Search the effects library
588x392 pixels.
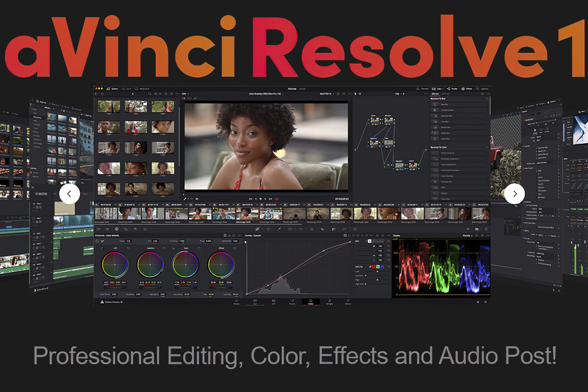tap(482, 94)
